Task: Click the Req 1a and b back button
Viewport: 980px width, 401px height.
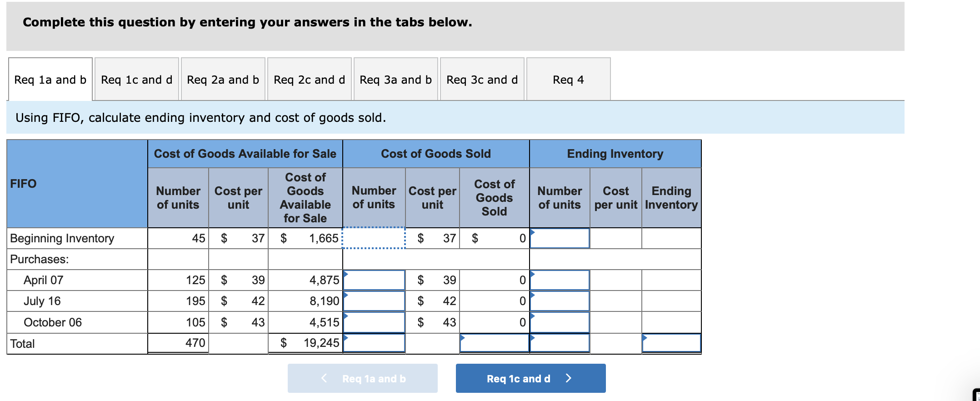Action: 362,378
